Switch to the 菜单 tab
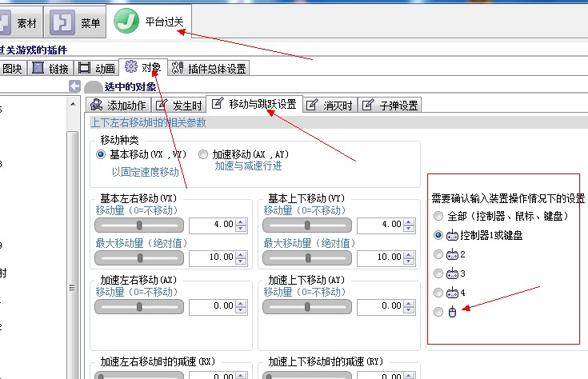This screenshot has width=588, height=379. 75,22
